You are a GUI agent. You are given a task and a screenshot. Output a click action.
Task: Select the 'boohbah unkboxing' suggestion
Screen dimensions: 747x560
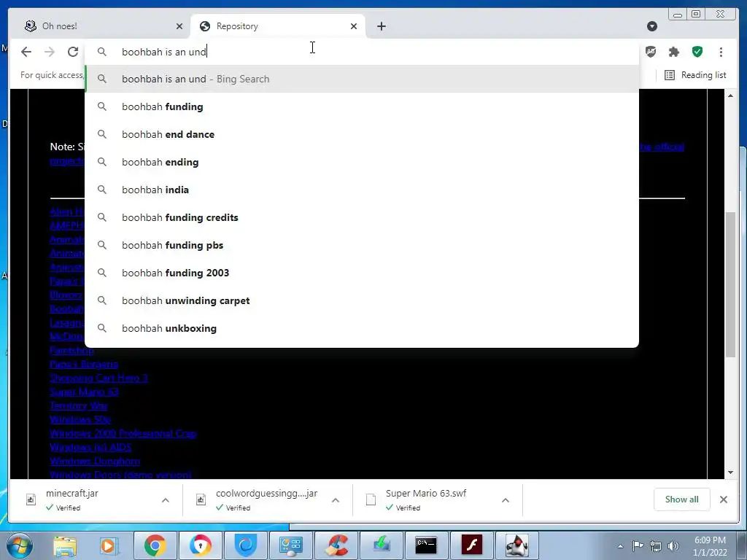pos(362,328)
